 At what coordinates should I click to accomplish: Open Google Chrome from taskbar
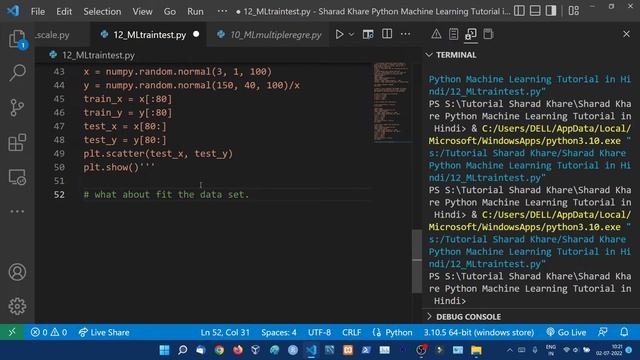click(x=219, y=350)
